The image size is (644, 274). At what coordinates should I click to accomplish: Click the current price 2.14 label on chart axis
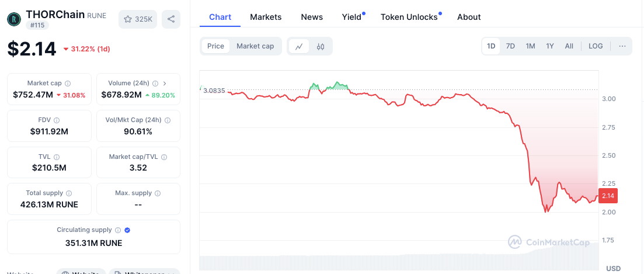(x=608, y=196)
